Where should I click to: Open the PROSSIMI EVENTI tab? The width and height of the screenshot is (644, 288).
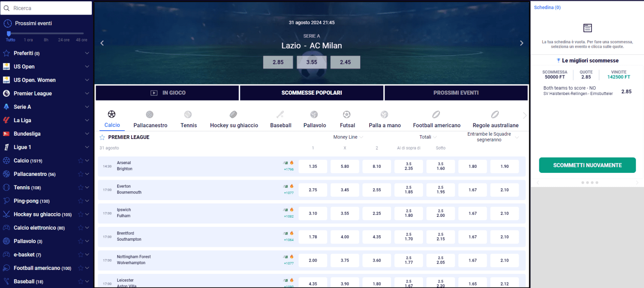456,93
